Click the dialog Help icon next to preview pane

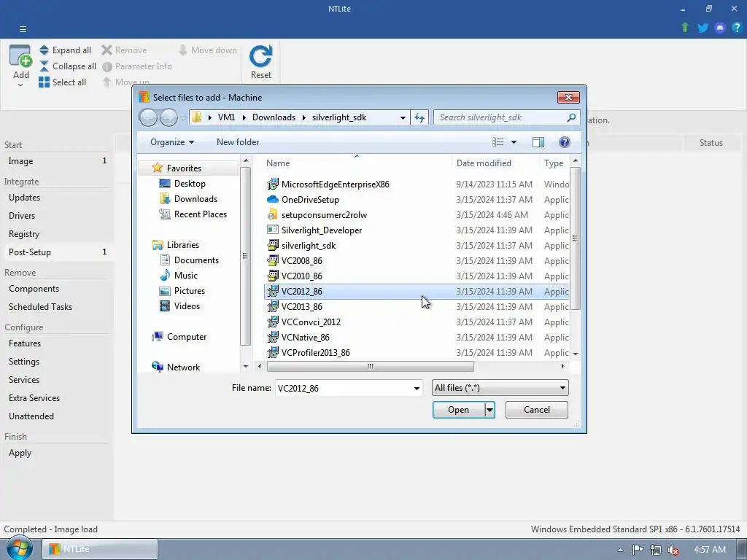pos(564,142)
